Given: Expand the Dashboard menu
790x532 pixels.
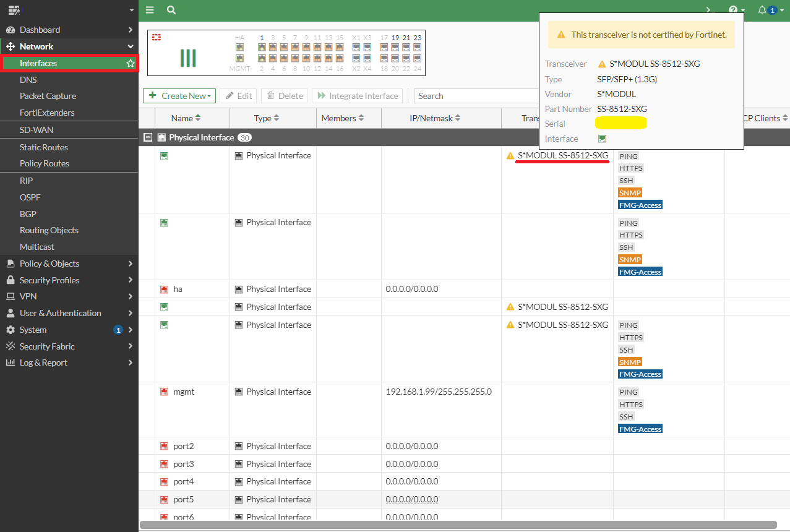Looking at the screenshot, I should point(69,30).
